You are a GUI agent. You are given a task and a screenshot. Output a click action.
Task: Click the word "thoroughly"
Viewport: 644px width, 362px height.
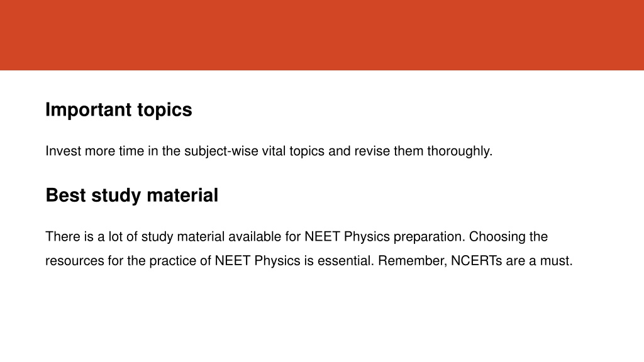460,151
